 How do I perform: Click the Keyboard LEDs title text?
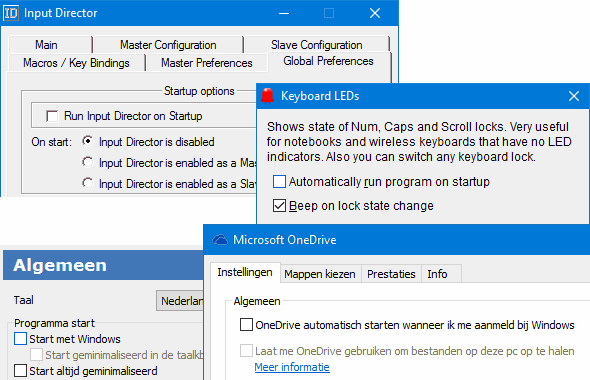coord(320,96)
